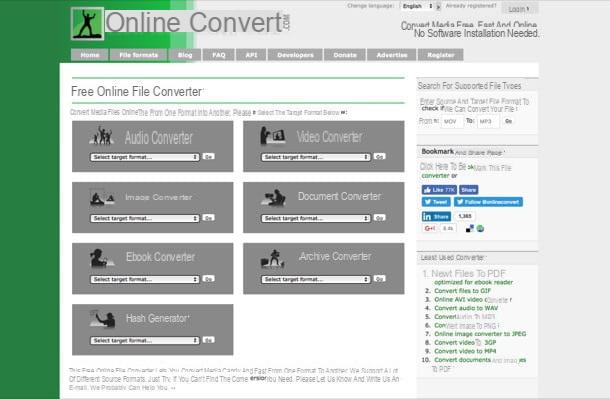Click the Hash Generator icon
The width and height of the screenshot is (610, 399).
click(x=102, y=319)
